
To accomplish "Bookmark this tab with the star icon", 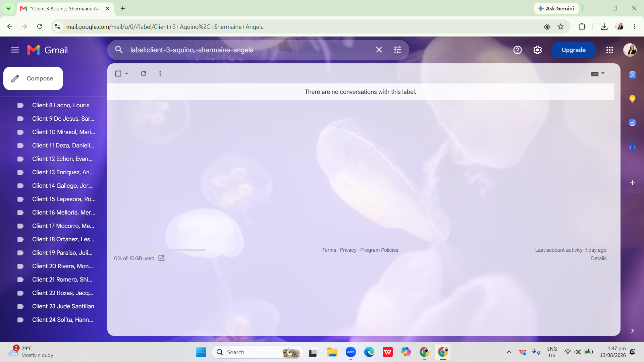I will point(560,27).
